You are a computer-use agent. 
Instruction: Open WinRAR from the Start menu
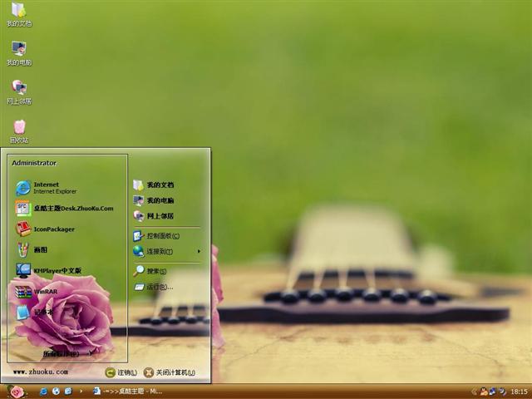pyautogui.click(x=37, y=292)
